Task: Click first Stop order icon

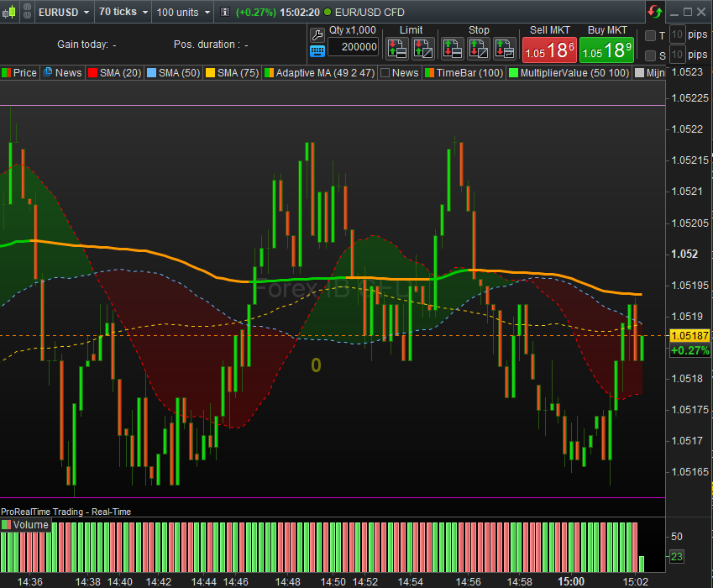Action: (x=453, y=49)
